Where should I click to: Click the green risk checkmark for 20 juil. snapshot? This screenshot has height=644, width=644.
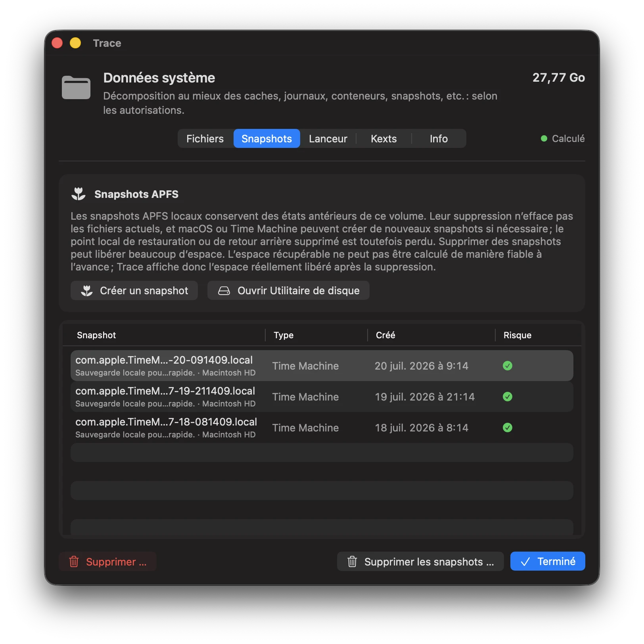point(508,366)
